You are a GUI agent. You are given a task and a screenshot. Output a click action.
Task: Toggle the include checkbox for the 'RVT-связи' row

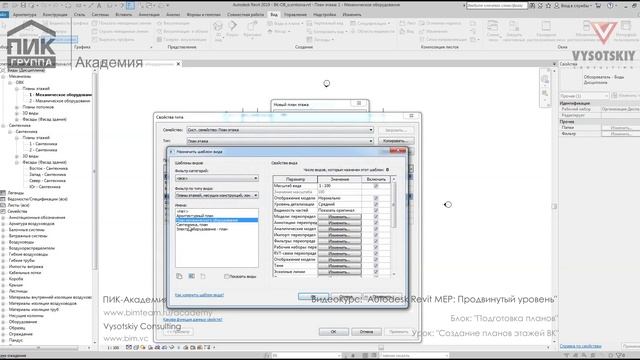tap(376, 253)
